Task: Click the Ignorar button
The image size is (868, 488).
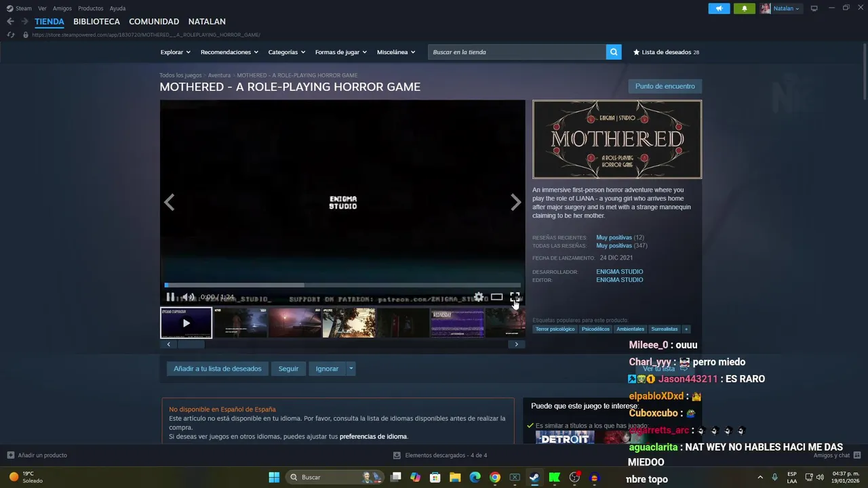Action: pyautogui.click(x=327, y=369)
